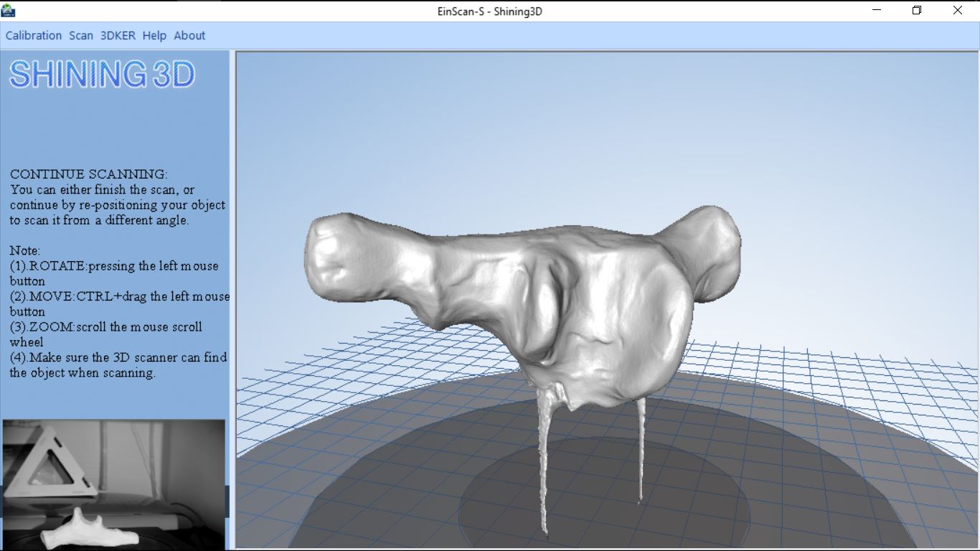Screen dimensions: 980x551
Task: Click the "EinScan-S - Shining3D" window title
Action: (489, 11)
